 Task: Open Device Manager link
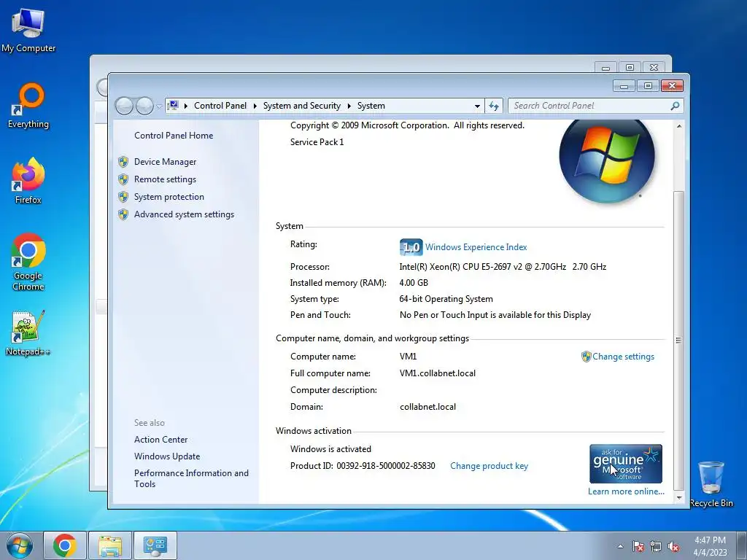(x=166, y=162)
